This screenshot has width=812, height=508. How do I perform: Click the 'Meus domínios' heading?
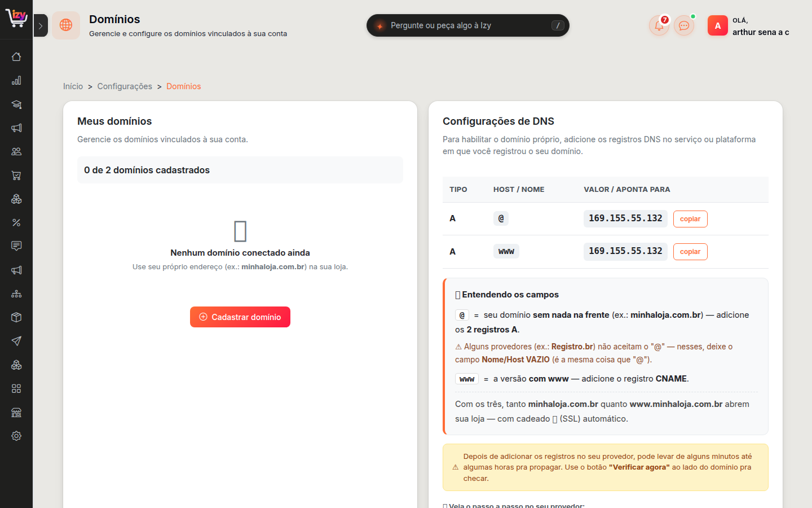coord(114,121)
